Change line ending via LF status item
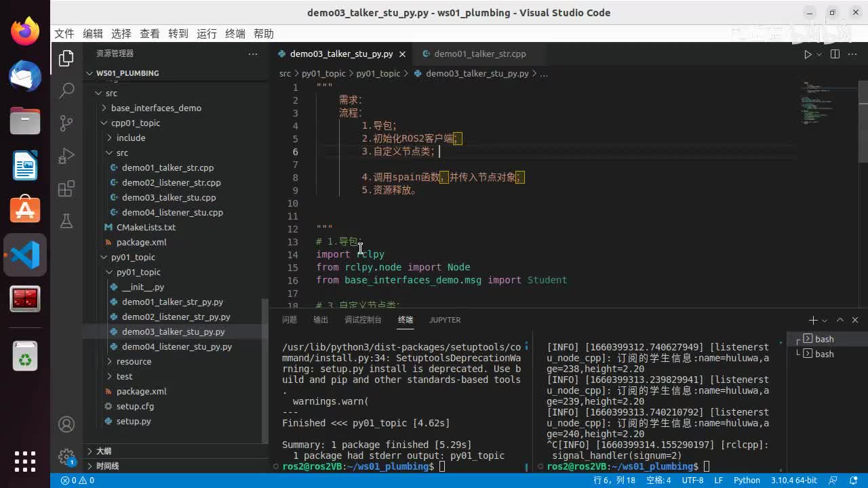 point(718,481)
